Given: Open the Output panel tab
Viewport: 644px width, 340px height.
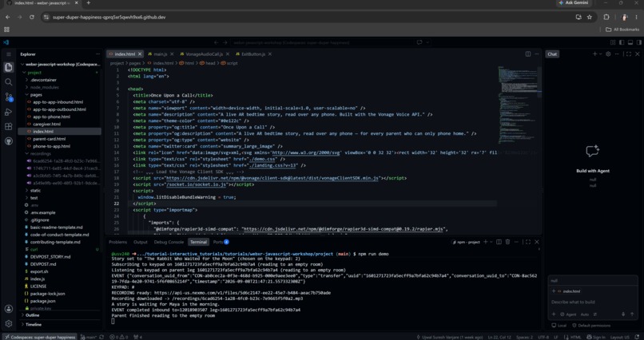Looking at the screenshot, I should tap(141, 242).
